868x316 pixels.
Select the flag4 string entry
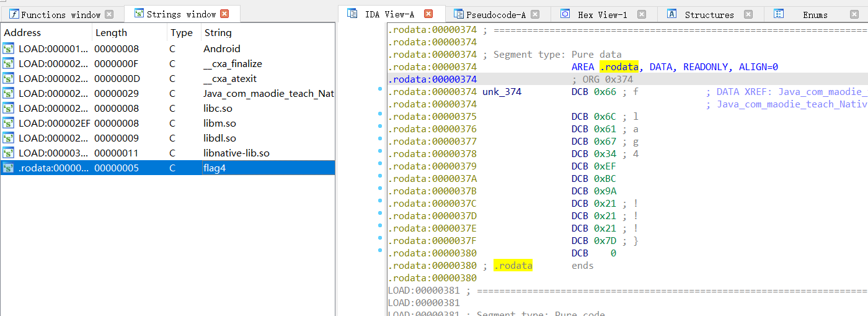[x=167, y=168]
